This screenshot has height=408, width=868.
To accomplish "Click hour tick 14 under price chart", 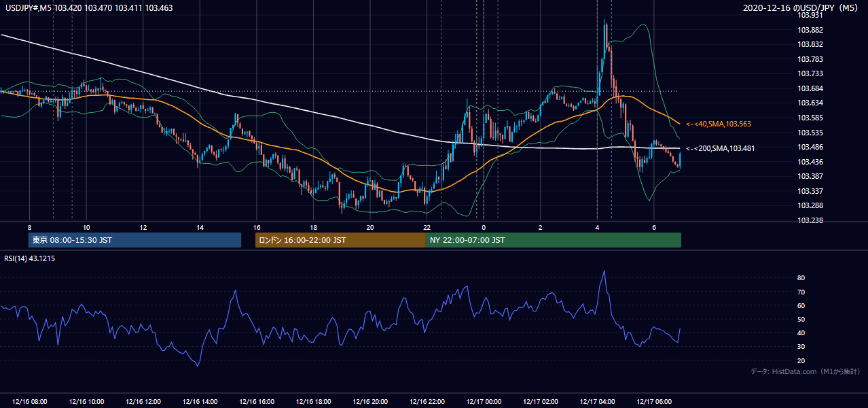I will 200,226.
